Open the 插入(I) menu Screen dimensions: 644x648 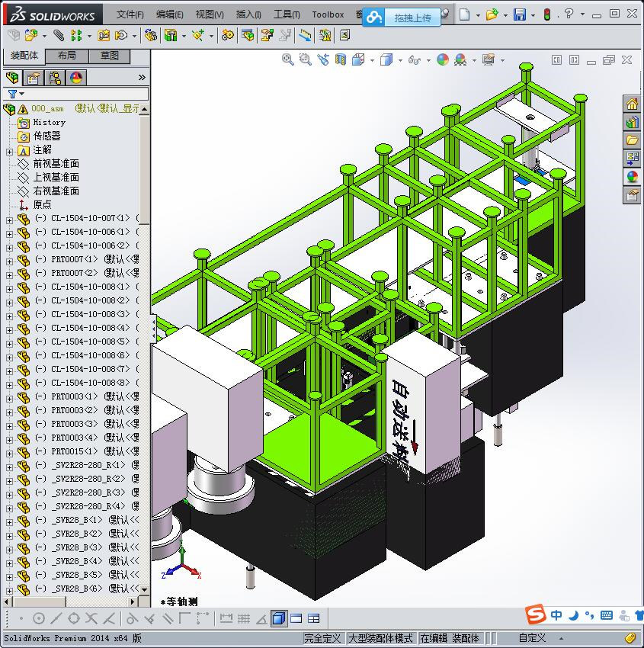248,14
